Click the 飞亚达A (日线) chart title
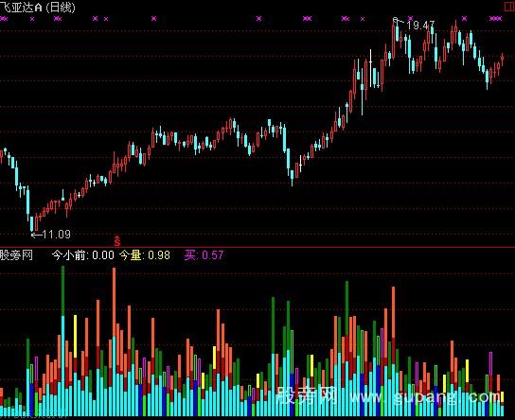The image size is (515, 420). coord(38,7)
